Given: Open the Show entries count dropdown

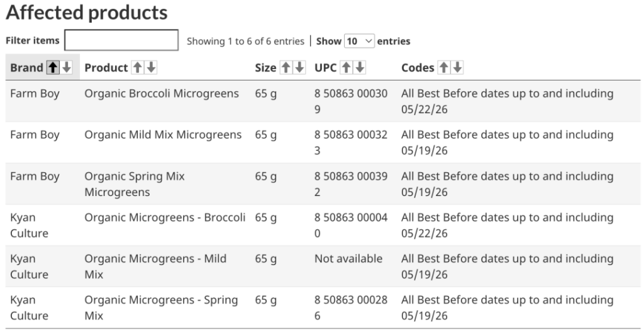Looking at the screenshot, I should (x=359, y=41).
